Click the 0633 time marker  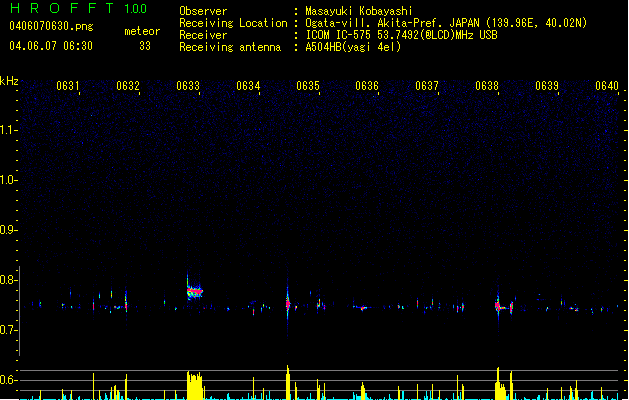point(188,86)
